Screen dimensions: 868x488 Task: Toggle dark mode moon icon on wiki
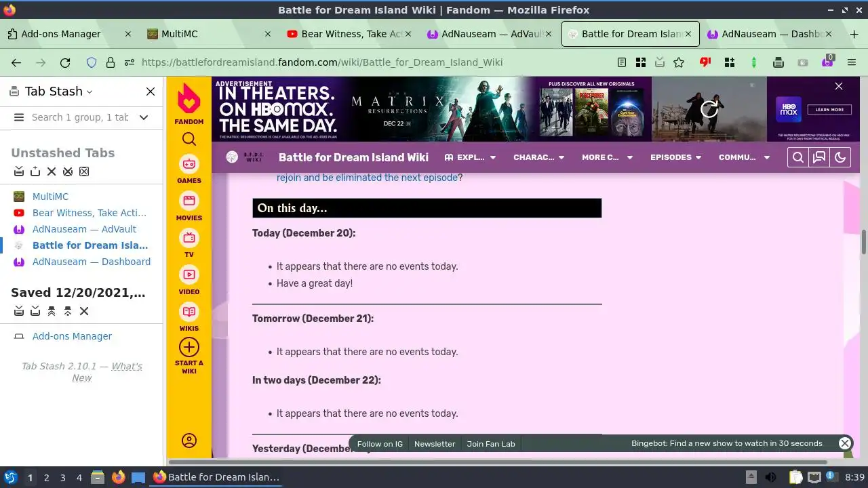click(840, 157)
